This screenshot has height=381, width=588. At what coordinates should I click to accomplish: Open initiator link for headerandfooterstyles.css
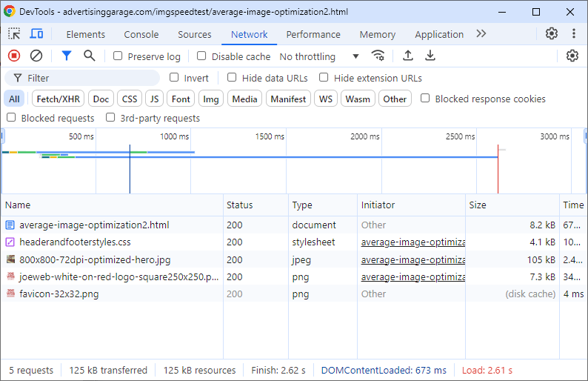pyautogui.click(x=413, y=242)
